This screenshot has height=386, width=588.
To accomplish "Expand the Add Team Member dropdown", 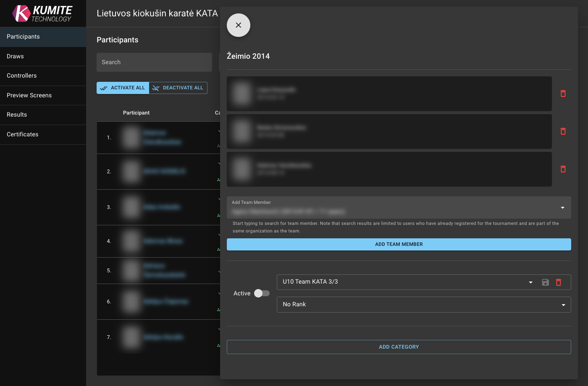I will 562,208.
